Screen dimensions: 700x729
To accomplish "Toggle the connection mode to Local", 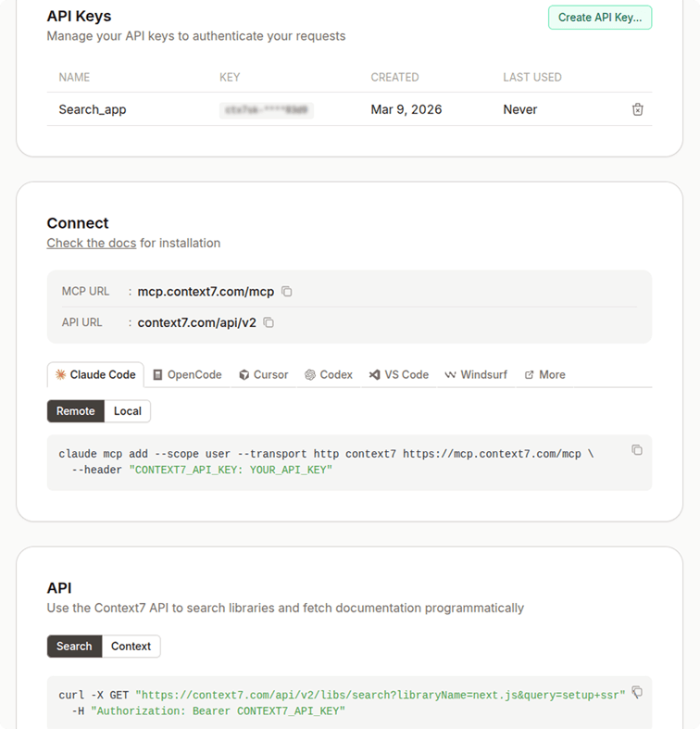I will pyautogui.click(x=128, y=411).
